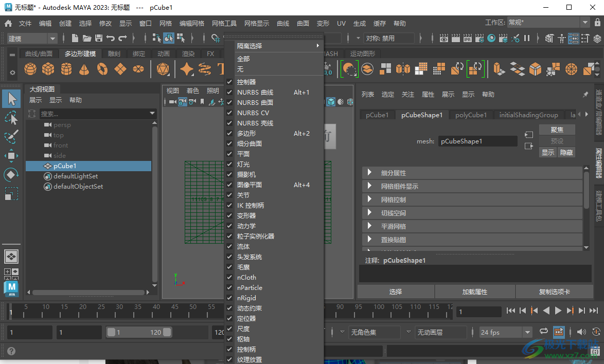Activate the Rotate tool
This screenshot has width=604, height=364.
coord(11,175)
